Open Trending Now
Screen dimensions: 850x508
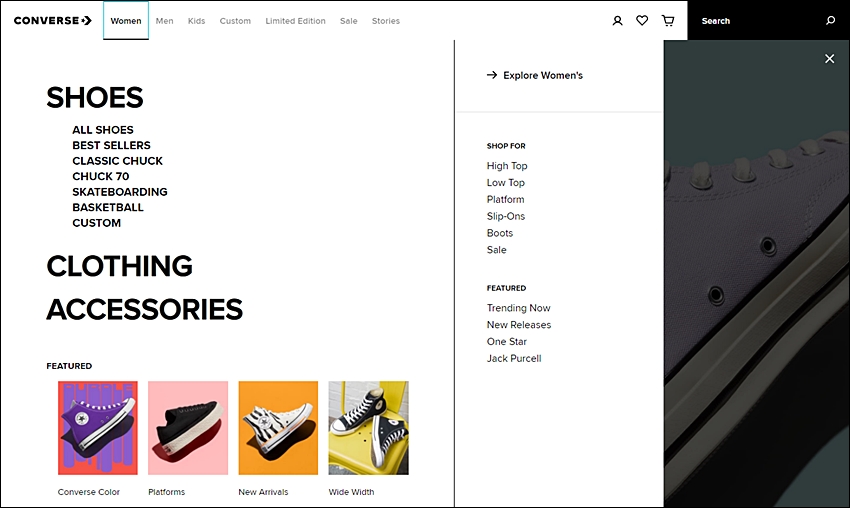(x=518, y=308)
